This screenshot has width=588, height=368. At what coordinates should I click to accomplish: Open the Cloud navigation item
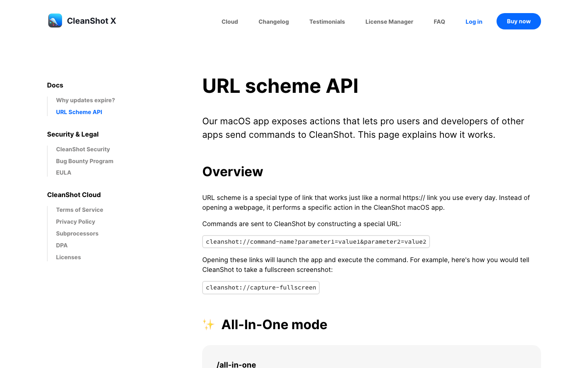coord(230,22)
